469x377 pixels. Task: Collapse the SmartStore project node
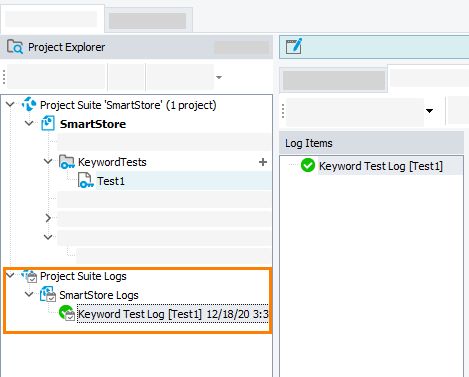29,123
